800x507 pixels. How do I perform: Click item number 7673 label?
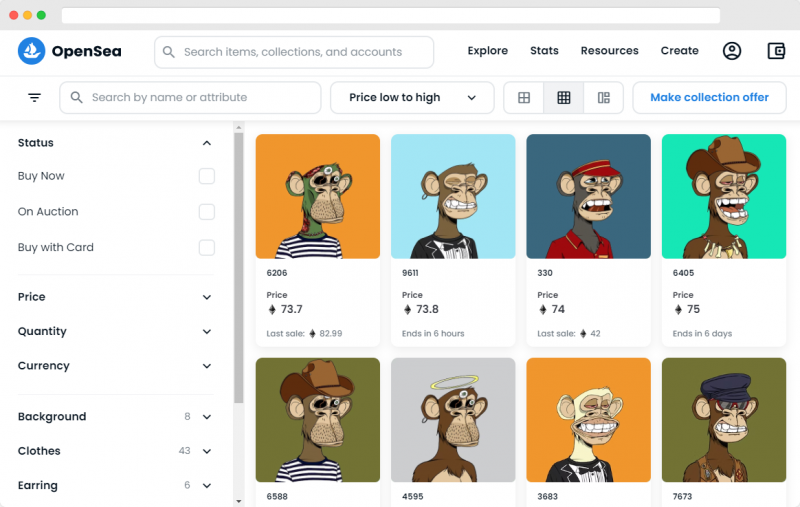(682, 496)
